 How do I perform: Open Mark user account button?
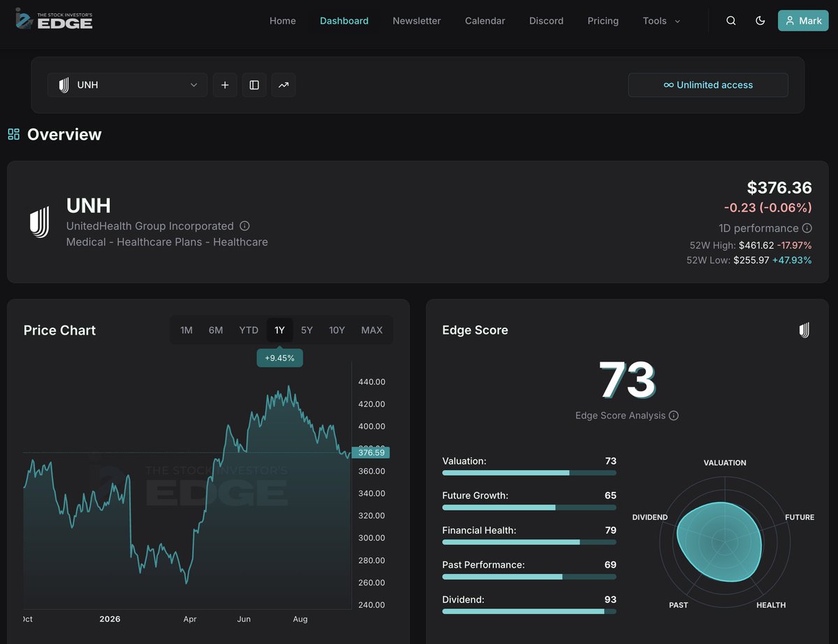pyautogui.click(x=803, y=21)
